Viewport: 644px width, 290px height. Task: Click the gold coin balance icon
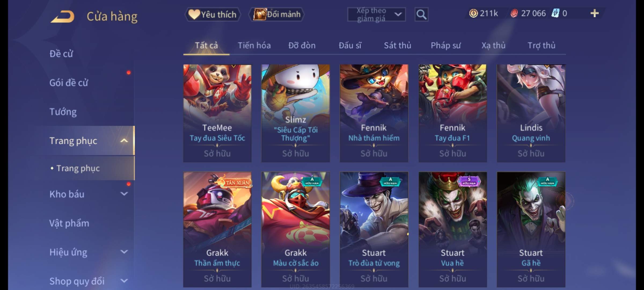point(473,13)
